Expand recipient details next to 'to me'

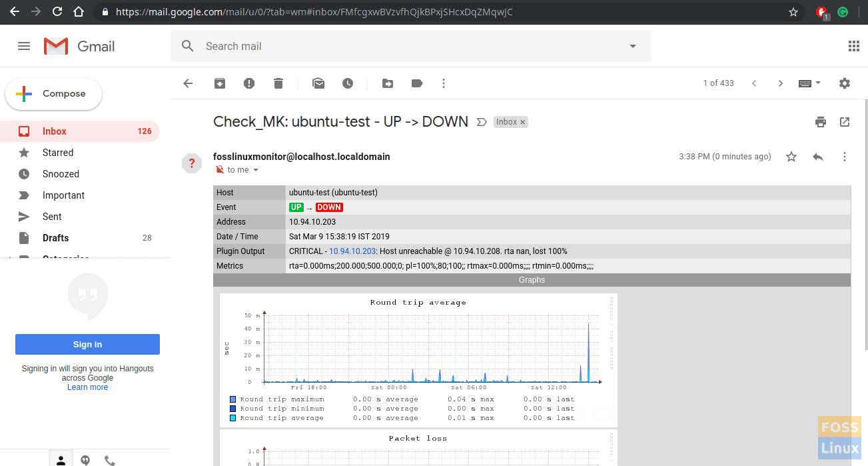256,170
